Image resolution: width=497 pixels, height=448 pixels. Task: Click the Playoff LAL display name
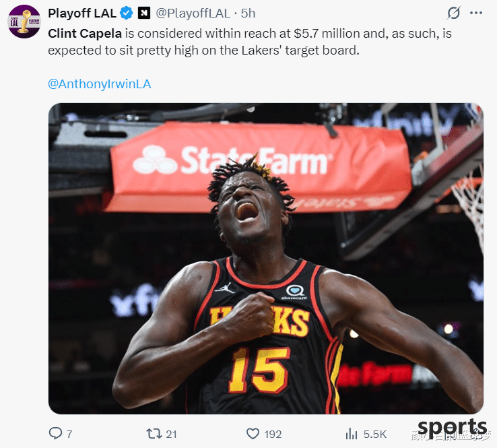pyautogui.click(x=82, y=13)
